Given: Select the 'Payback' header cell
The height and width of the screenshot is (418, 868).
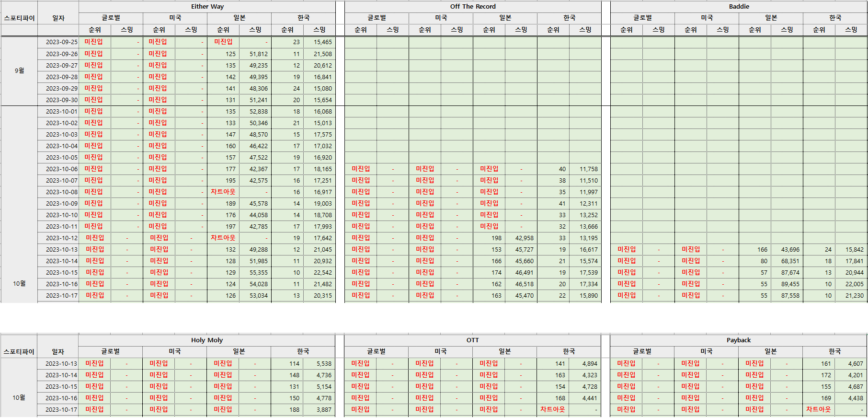Looking at the screenshot, I should point(739,340).
